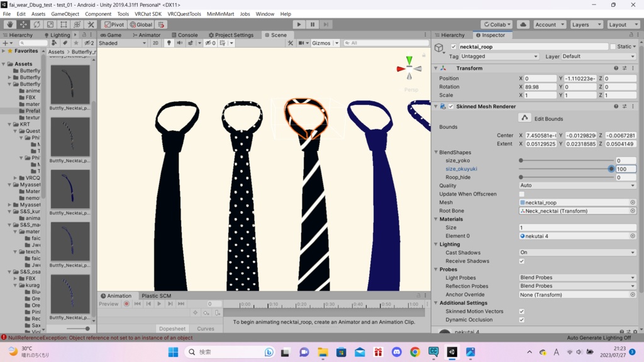Select the Hand tool in toolbar
The width and height of the screenshot is (644, 362).
click(9, 25)
